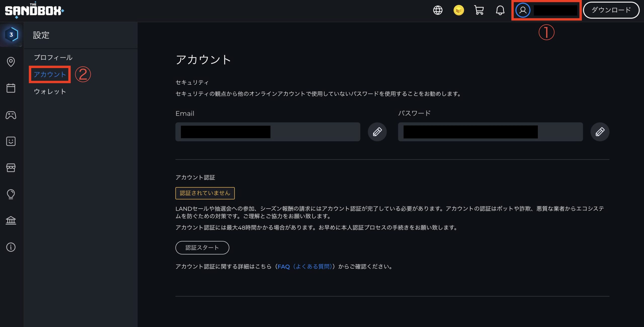Screen dimensions: 644x327
Task: Select プロフィール in settings menu
Action: pyautogui.click(x=53, y=58)
